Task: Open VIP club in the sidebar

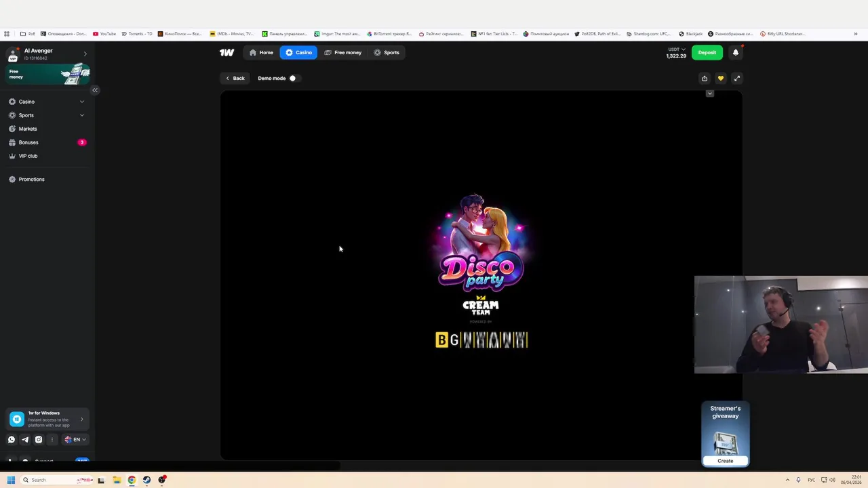Action: coord(28,156)
